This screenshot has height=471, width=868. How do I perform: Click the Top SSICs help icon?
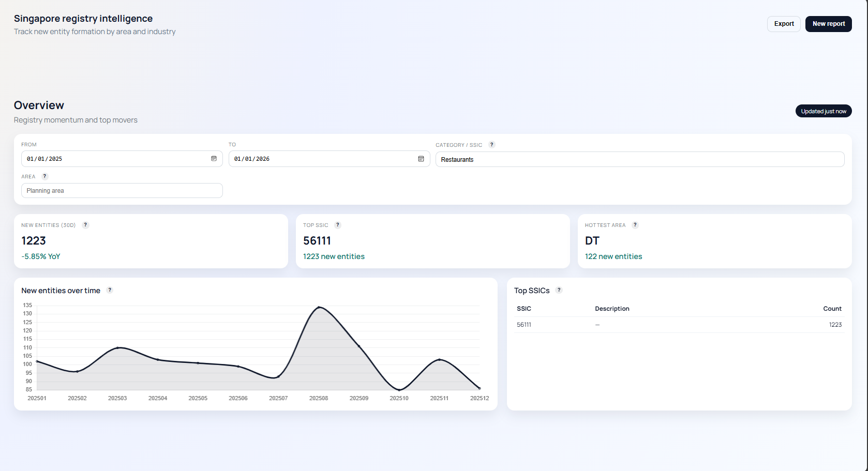coord(559,290)
